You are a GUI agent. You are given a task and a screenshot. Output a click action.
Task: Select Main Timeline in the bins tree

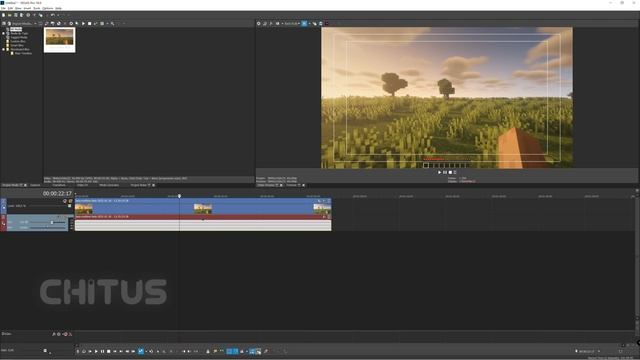[x=23, y=53]
